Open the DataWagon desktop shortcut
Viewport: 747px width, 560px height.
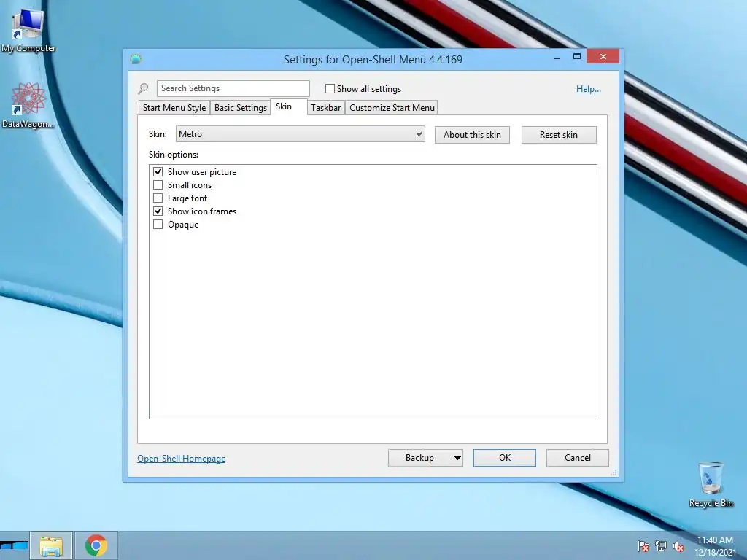pyautogui.click(x=28, y=105)
